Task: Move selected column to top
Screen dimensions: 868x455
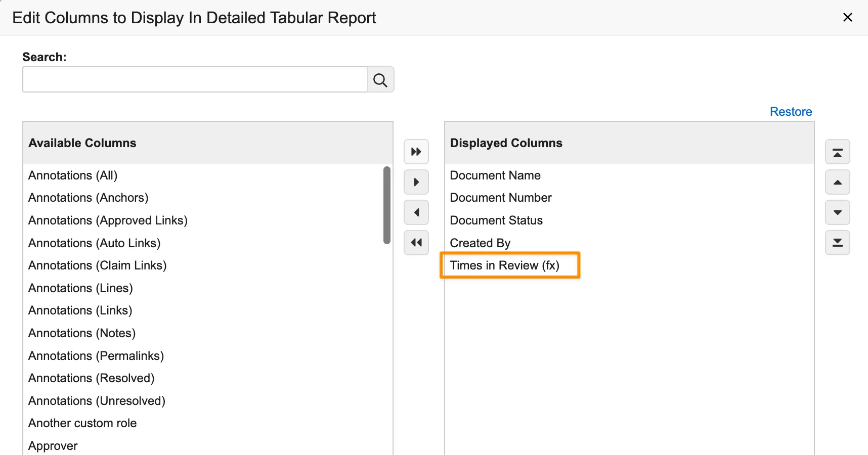Action: 837,152
